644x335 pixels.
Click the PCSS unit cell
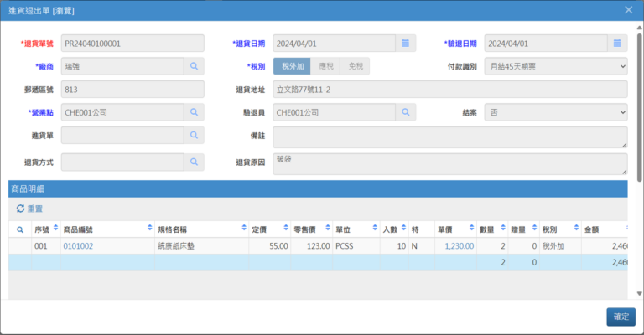[356, 246]
